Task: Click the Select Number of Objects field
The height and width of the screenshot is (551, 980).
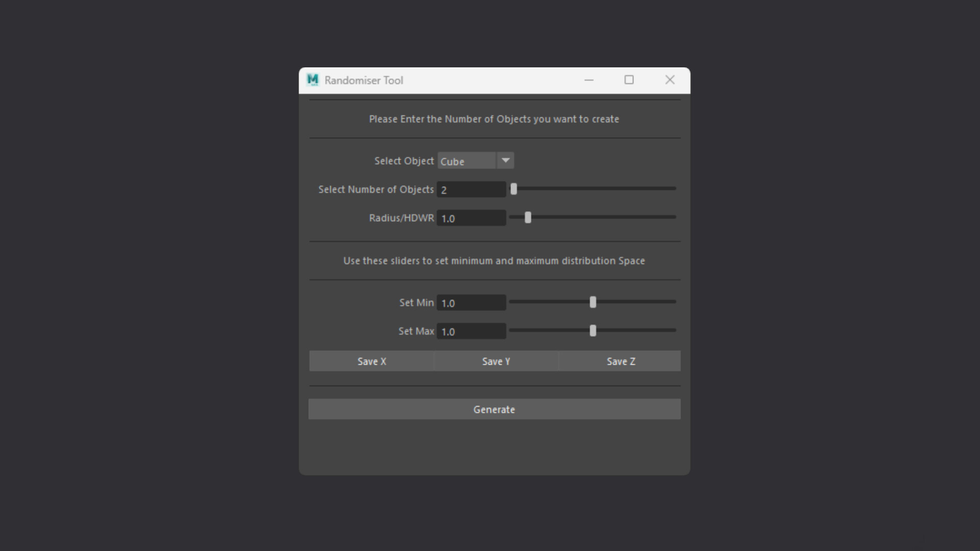Action: click(x=471, y=190)
